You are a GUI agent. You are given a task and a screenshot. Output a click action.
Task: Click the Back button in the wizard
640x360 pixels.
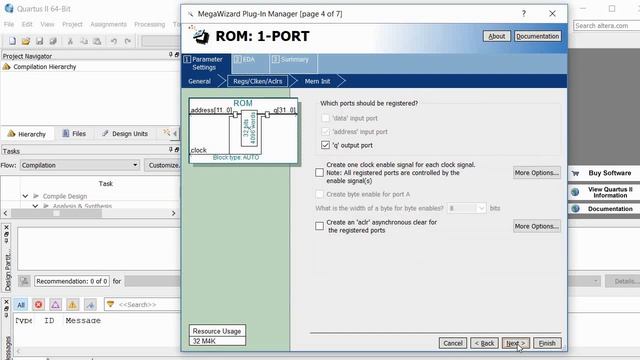pyautogui.click(x=484, y=343)
